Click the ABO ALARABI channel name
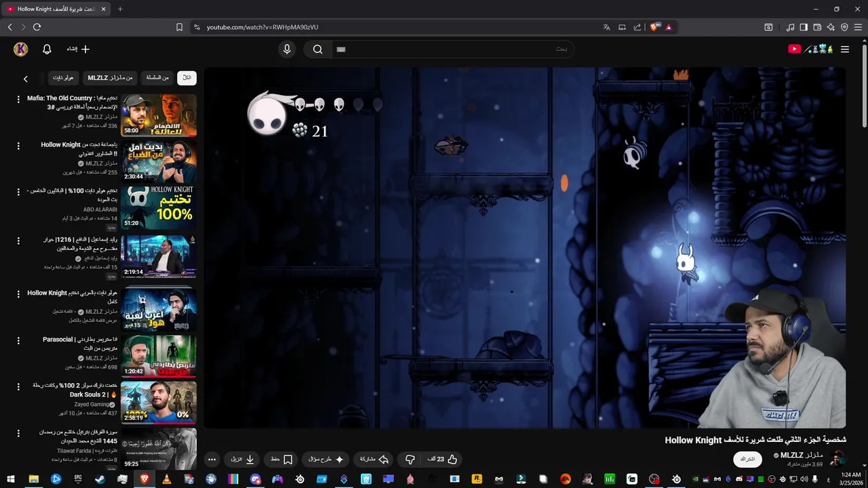Screen dimensions: 868x488 (x=100, y=209)
